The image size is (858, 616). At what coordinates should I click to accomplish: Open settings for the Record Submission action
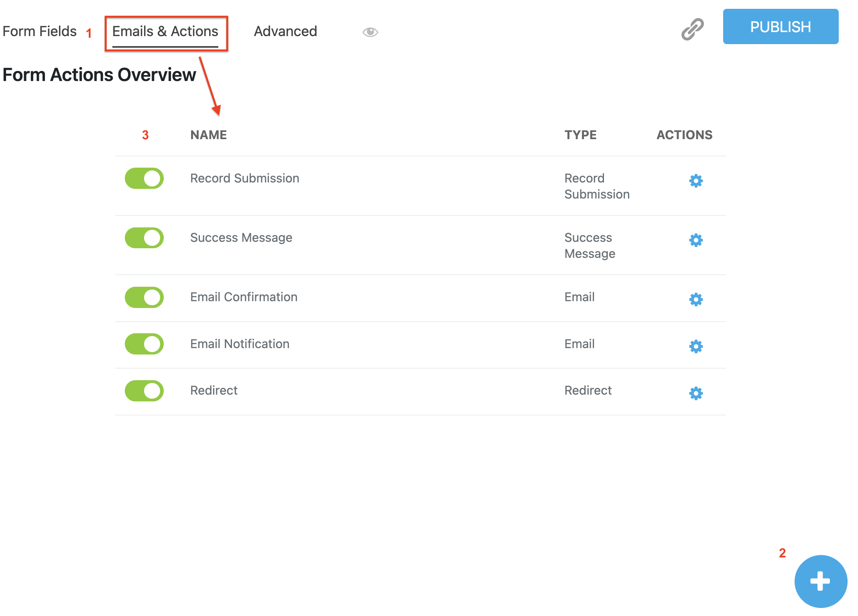click(x=695, y=181)
